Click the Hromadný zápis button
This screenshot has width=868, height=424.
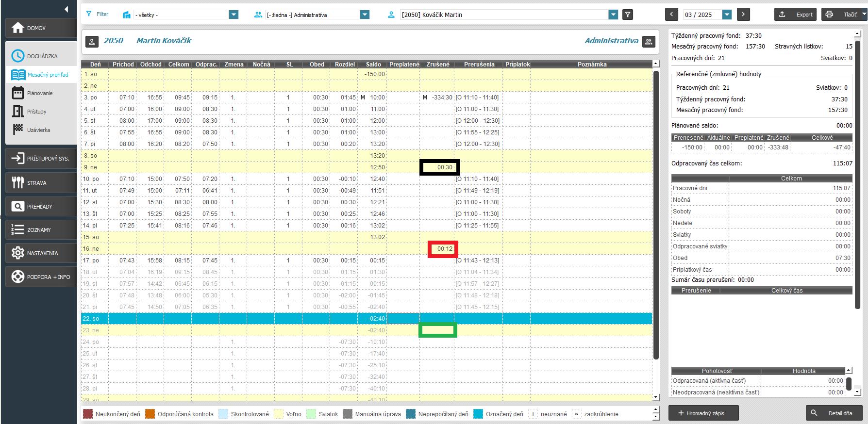[x=703, y=413]
